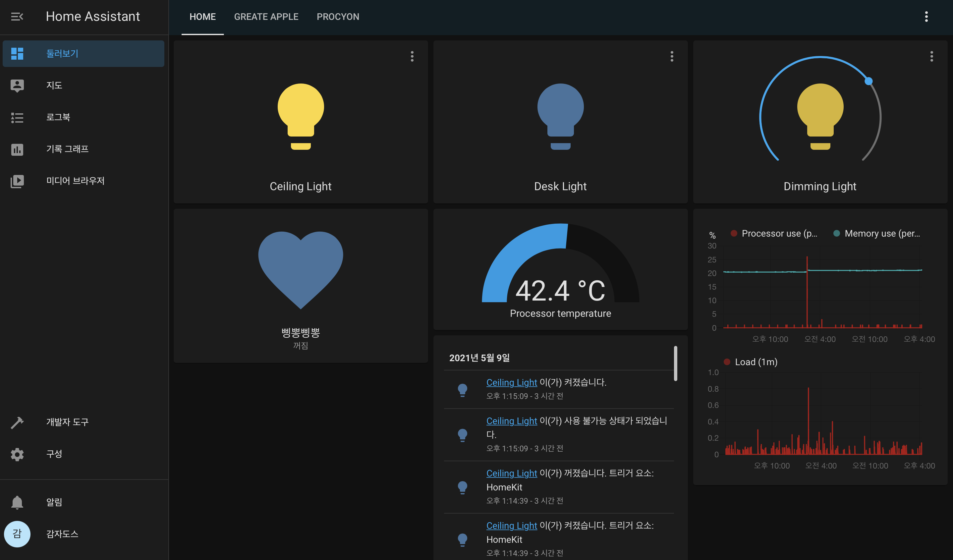Open the 기록 그래프 history panel
953x560 pixels.
(67, 149)
